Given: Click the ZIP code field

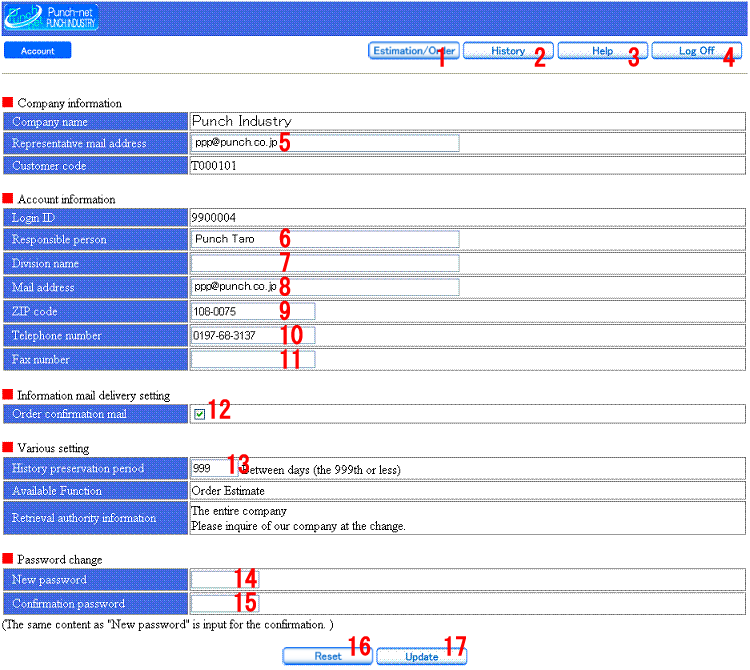Looking at the screenshot, I should coord(253,311).
